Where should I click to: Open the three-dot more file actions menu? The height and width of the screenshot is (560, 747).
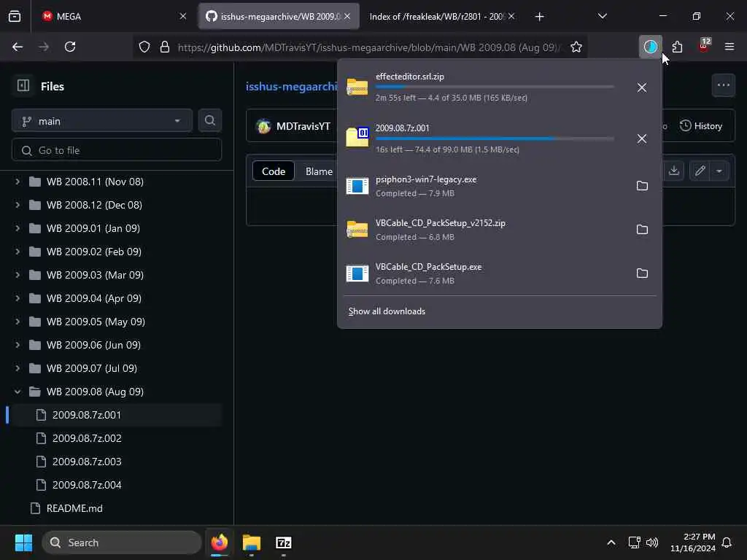coord(723,86)
